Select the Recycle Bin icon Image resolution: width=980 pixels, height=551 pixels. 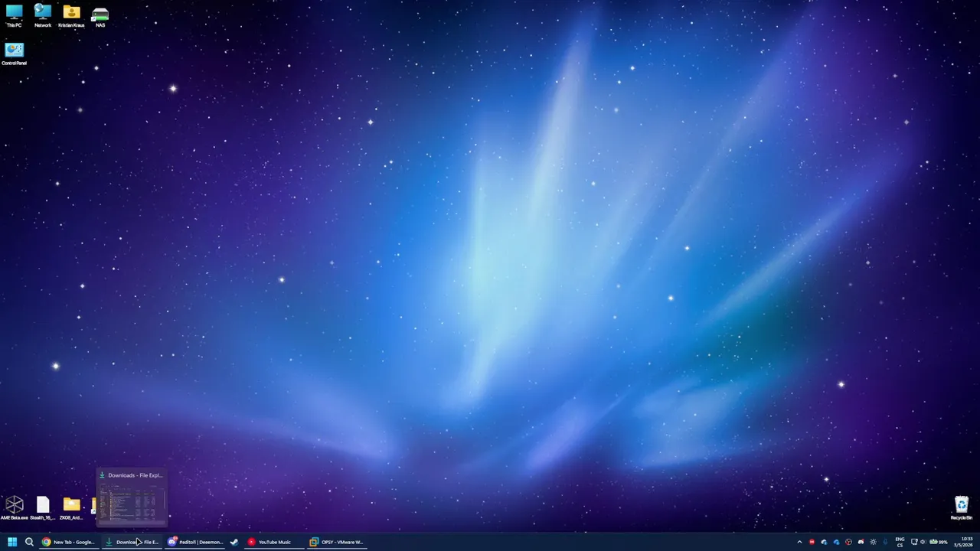(x=962, y=508)
